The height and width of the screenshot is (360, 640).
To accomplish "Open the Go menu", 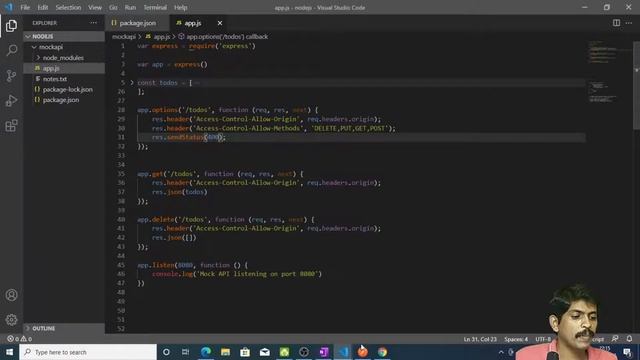I will click(x=113, y=7).
